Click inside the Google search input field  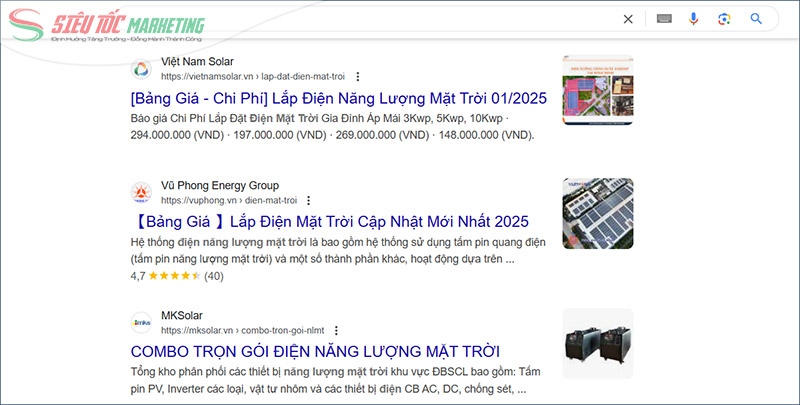408,19
